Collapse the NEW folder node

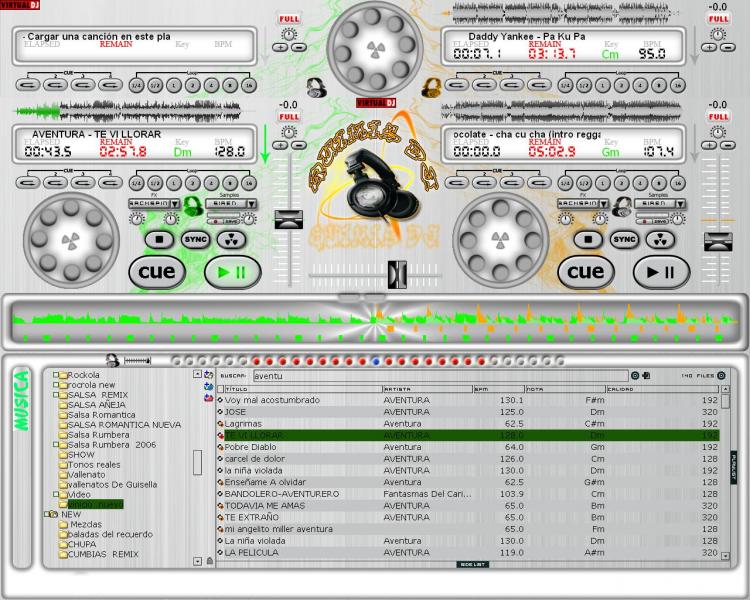[46, 514]
